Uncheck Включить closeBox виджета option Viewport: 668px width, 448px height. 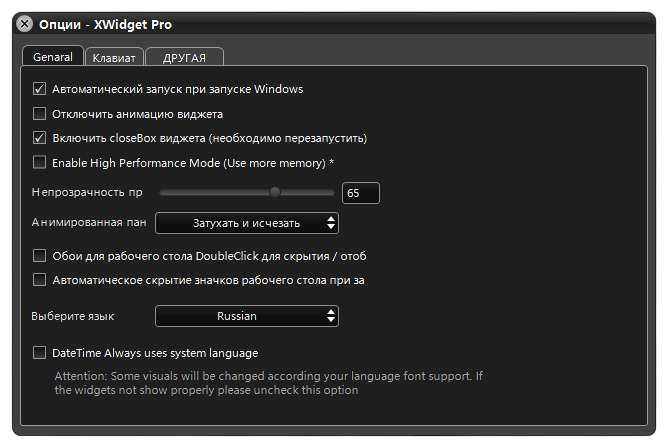(x=40, y=138)
